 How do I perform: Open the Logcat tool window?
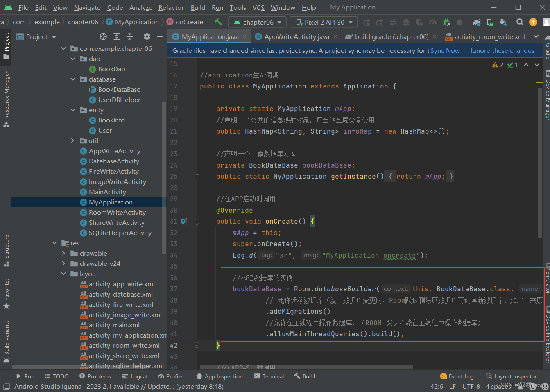pyautogui.click(x=134, y=376)
